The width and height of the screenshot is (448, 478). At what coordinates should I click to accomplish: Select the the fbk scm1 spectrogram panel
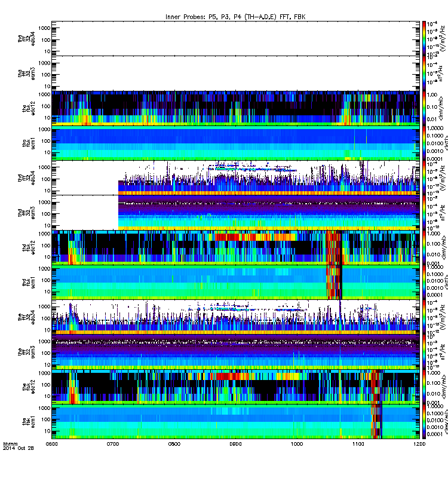pos(235,421)
